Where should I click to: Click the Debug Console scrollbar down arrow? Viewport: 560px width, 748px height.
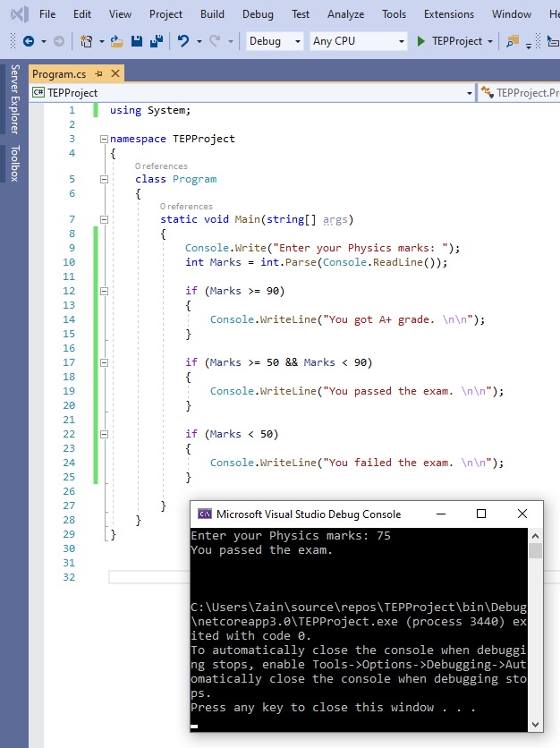click(535, 724)
